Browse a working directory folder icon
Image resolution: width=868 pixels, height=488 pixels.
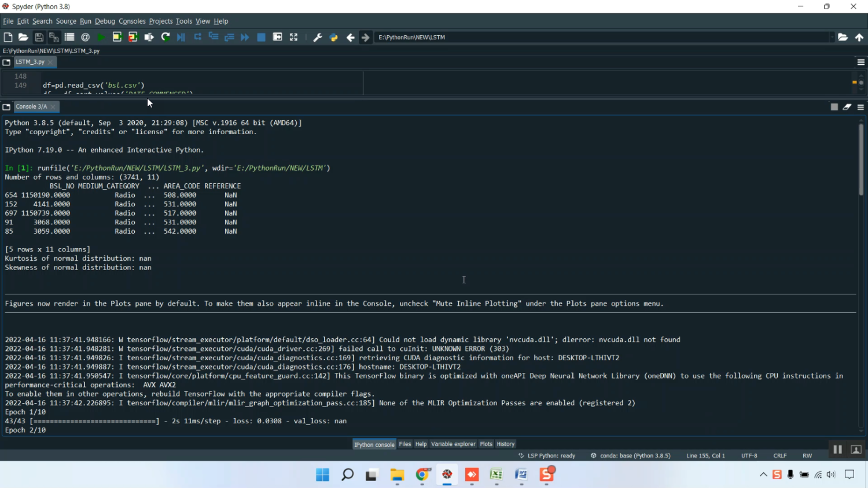click(843, 37)
